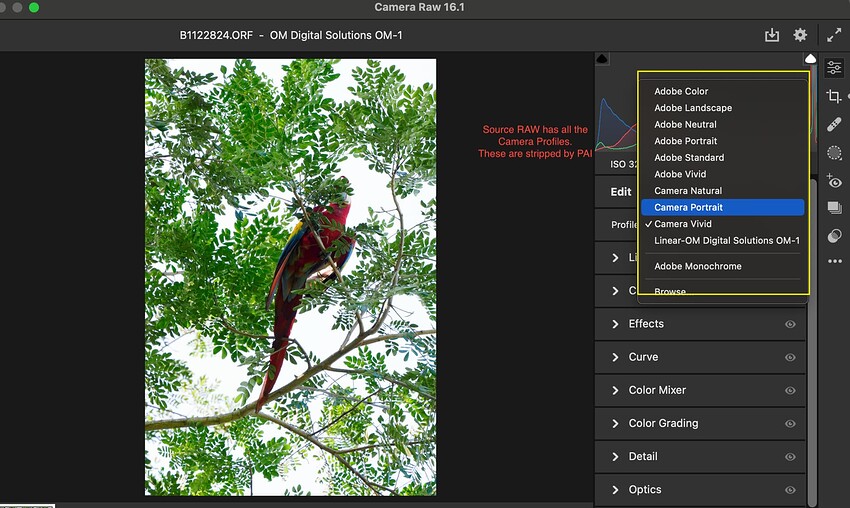Image resolution: width=850 pixels, height=508 pixels.
Task: Expand the Color Grading panel
Action: coord(615,423)
